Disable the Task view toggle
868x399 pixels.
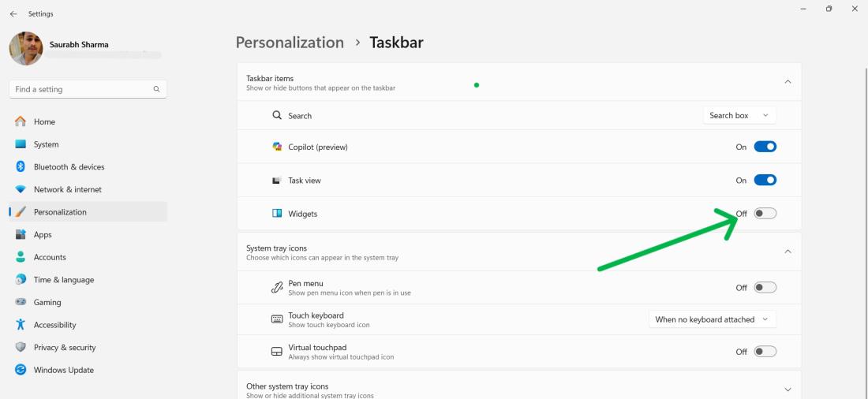tap(765, 181)
